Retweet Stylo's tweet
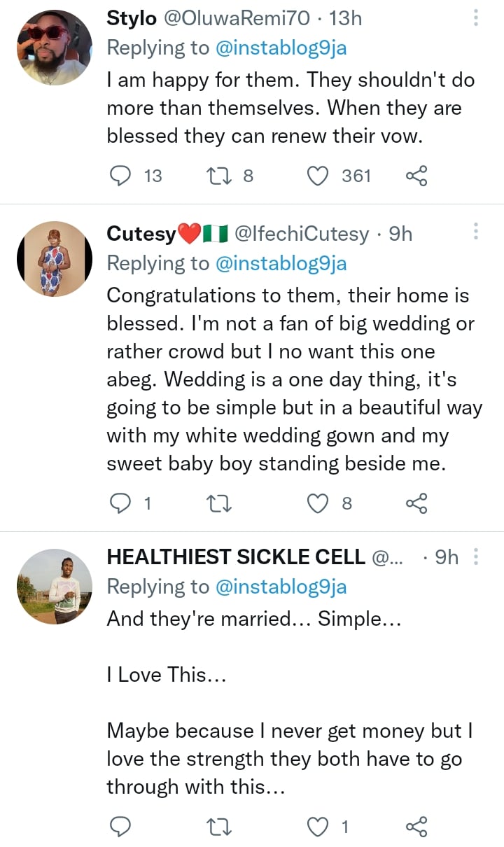The height and width of the screenshot is (847, 504). point(221,175)
